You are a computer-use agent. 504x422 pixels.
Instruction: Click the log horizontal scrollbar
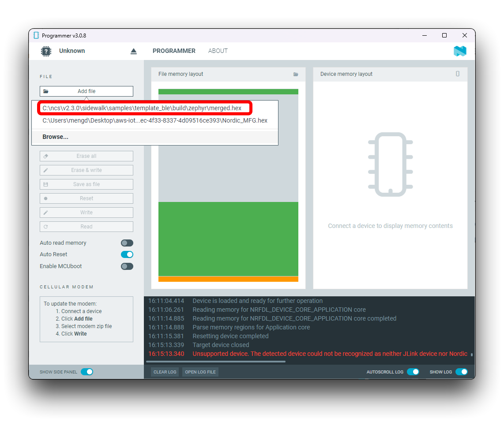coord(216,362)
